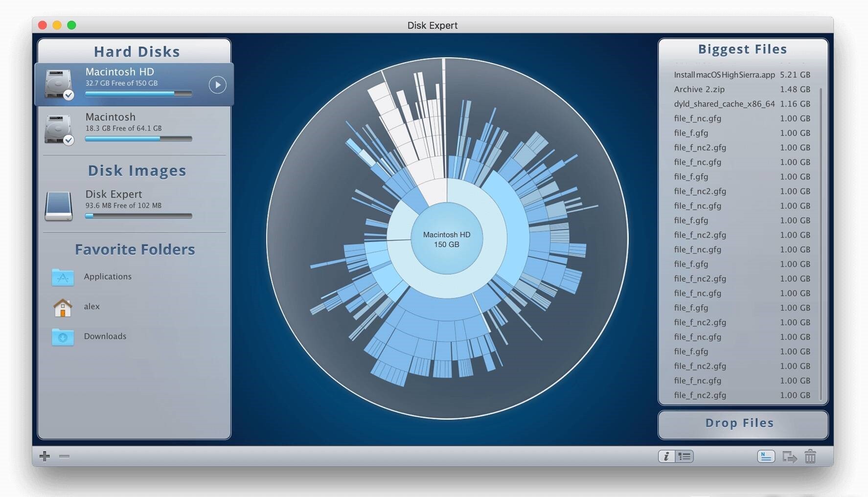Image resolution: width=868 pixels, height=497 pixels.
Task: Select the Hard Disks section header
Action: [137, 51]
